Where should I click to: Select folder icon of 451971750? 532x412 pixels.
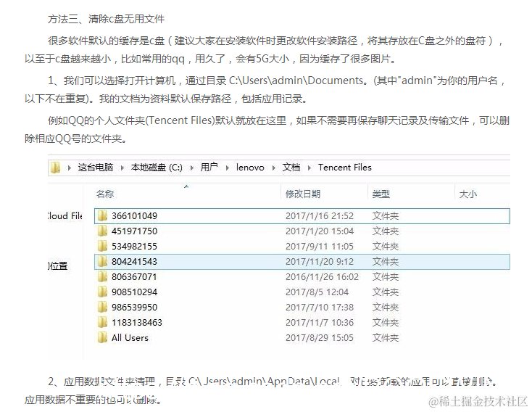[102, 231]
